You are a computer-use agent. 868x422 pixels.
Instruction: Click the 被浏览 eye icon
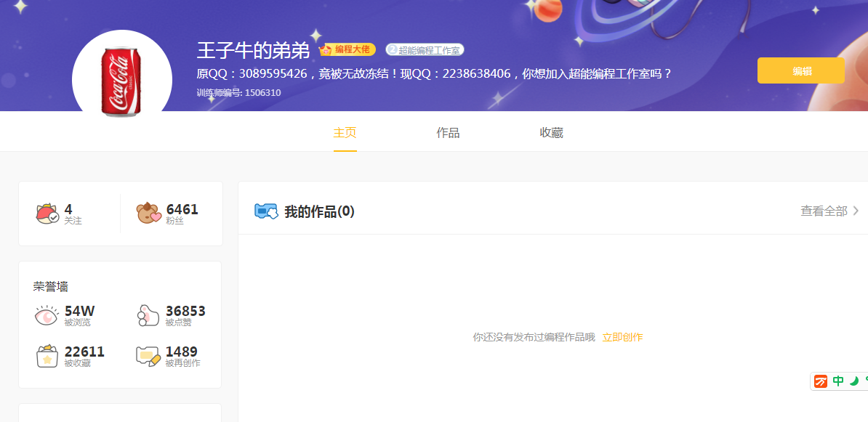point(47,315)
